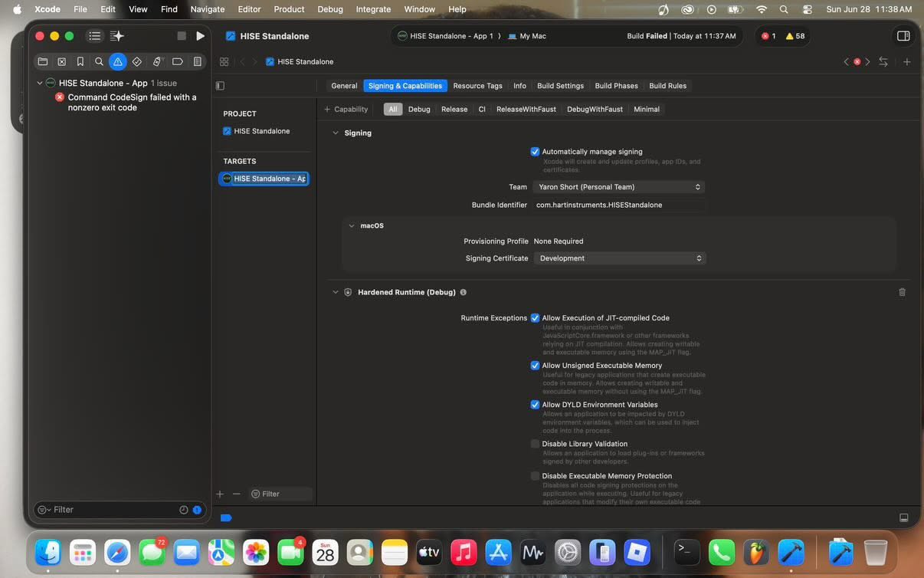Open the coding assistant sparkle icon
The image size is (924, 578).
[116, 36]
